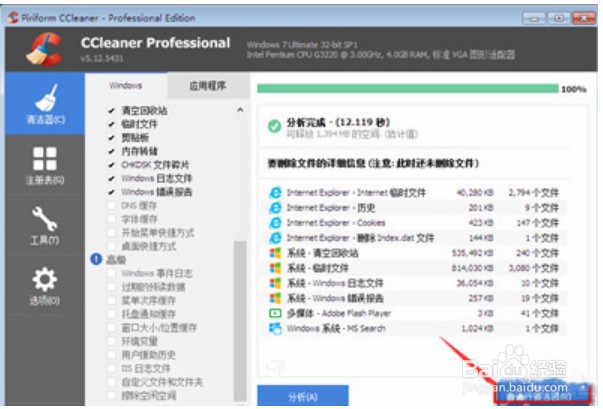
Task: Select Internet Explorer - Cookies row text
Action: (x=336, y=223)
